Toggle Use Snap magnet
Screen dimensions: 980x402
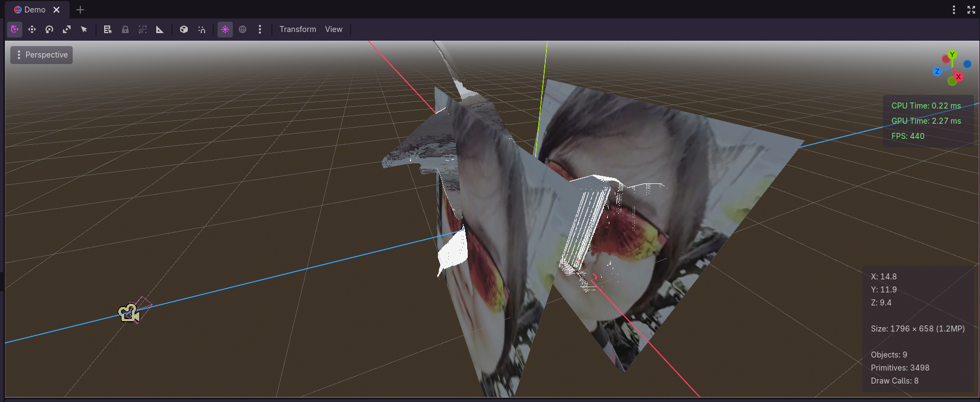201,29
